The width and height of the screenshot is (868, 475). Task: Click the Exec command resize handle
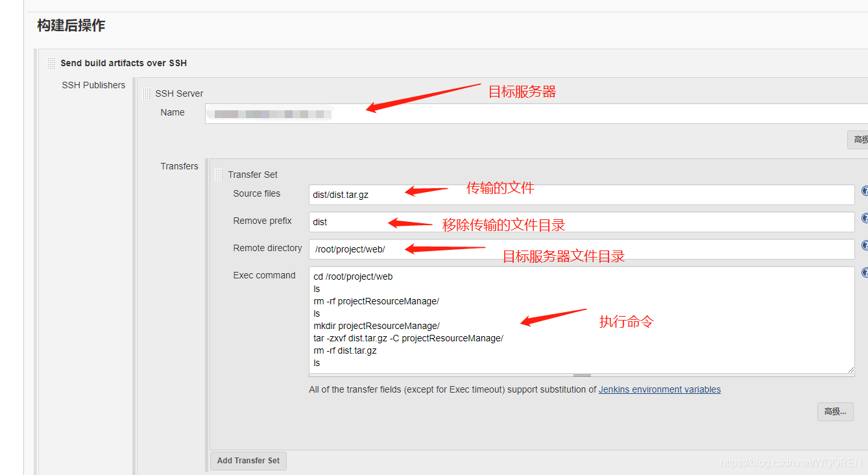(582, 375)
